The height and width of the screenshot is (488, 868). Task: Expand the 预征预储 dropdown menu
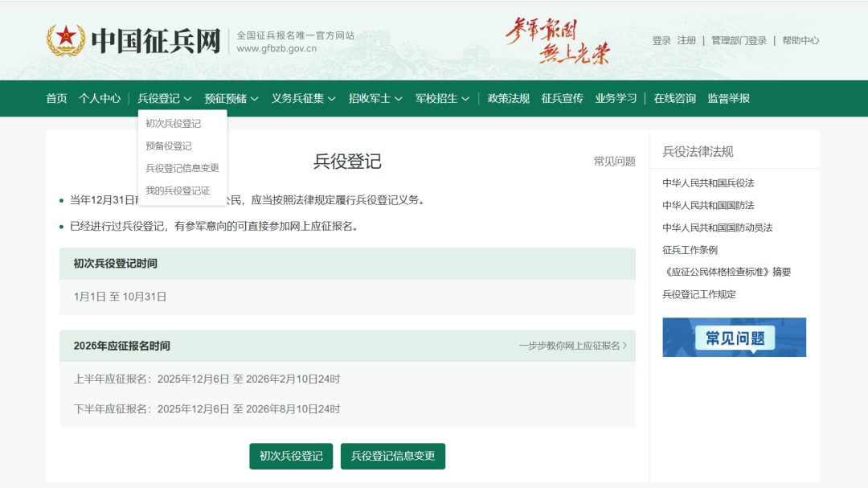231,99
